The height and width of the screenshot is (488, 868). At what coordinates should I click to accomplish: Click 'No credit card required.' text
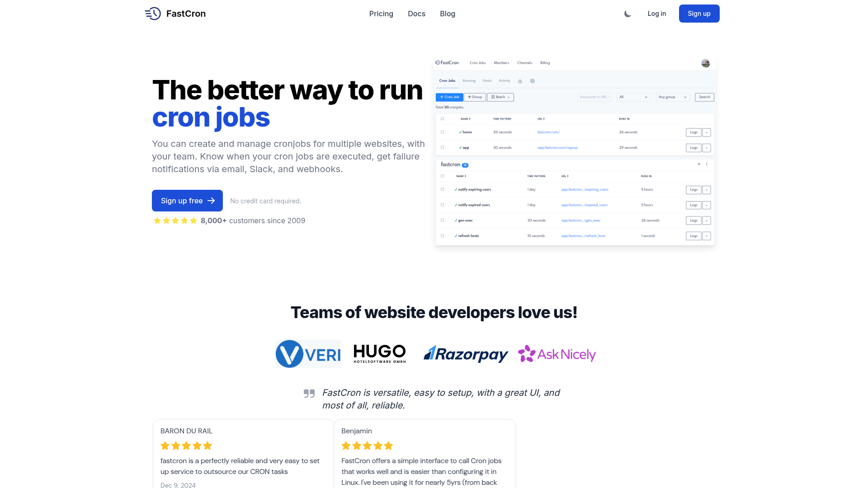click(265, 201)
